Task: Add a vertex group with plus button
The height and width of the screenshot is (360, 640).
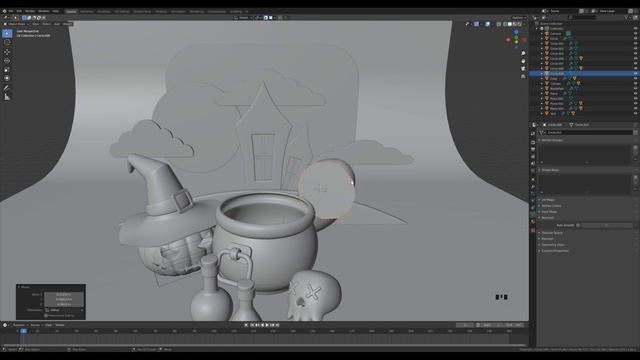Action: click(635, 147)
